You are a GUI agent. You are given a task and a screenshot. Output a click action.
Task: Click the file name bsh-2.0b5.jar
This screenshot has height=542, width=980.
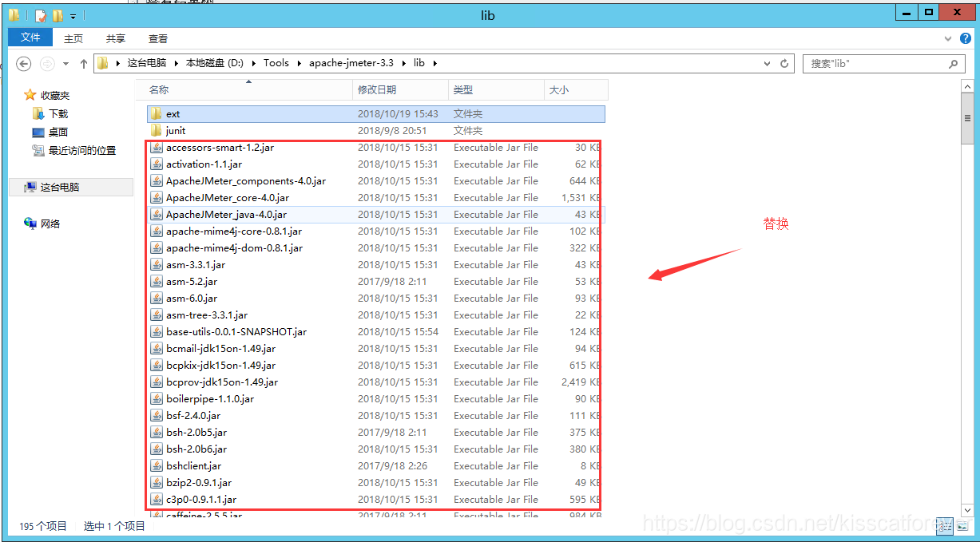coord(196,432)
